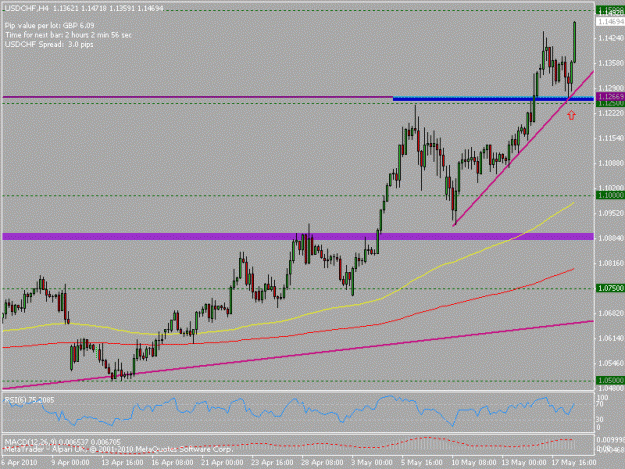Click the green 1.12500 level tag
The width and height of the screenshot is (625, 469).
pyautogui.click(x=610, y=104)
